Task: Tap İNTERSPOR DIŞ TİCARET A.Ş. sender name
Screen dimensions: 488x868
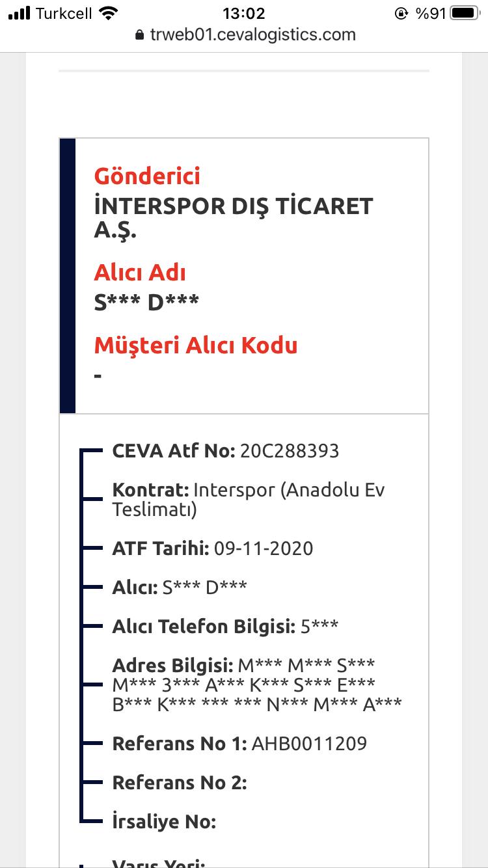Action: coord(234,217)
